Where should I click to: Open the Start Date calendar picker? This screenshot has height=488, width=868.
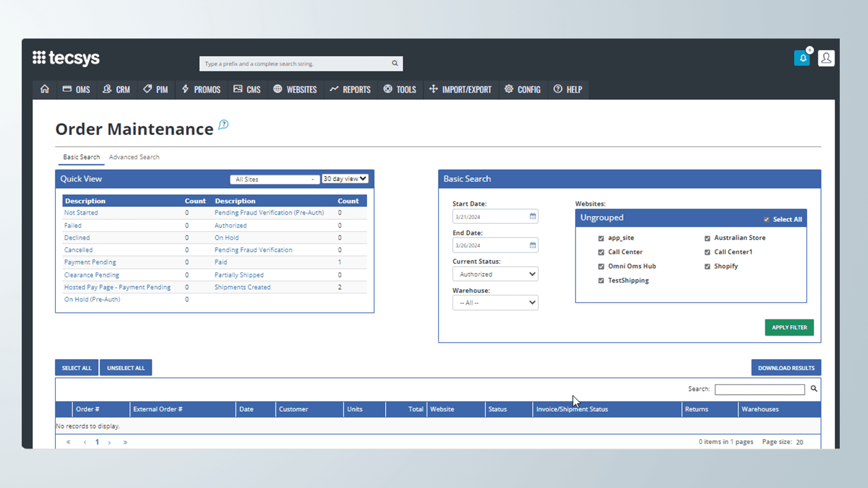click(x=533, y=216)
